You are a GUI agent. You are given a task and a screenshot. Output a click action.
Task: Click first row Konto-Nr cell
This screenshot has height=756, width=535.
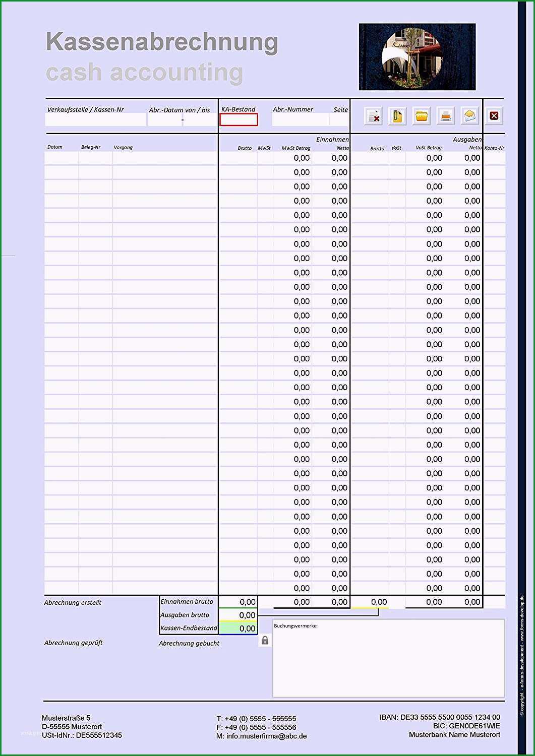point(494,158)
